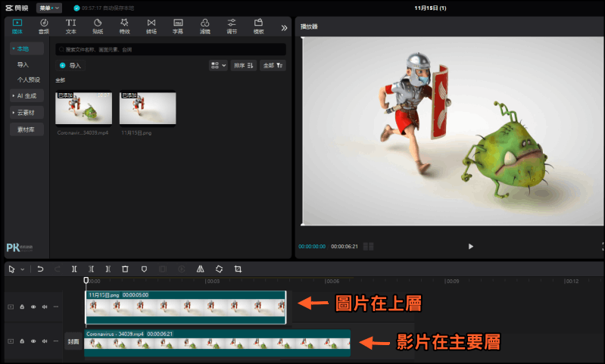
Task: Open the 特效 effects tab
Action: pyautogui.click(x=124, y=26)
